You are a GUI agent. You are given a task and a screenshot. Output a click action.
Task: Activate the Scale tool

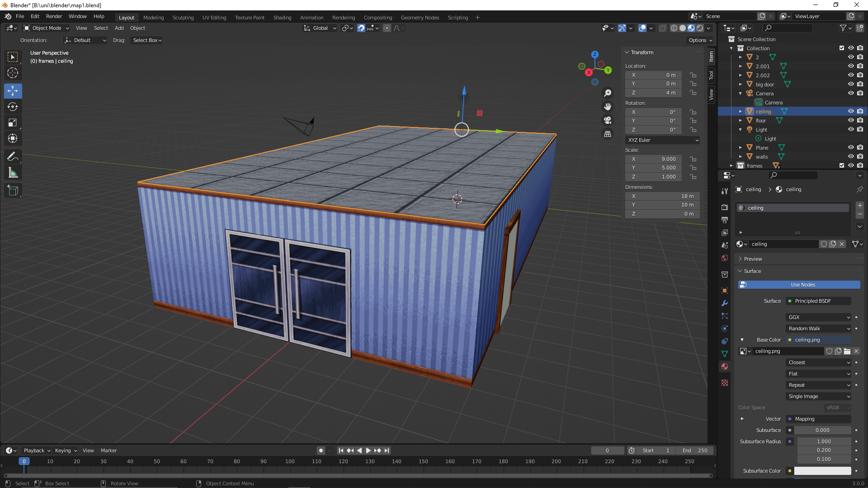13,122
